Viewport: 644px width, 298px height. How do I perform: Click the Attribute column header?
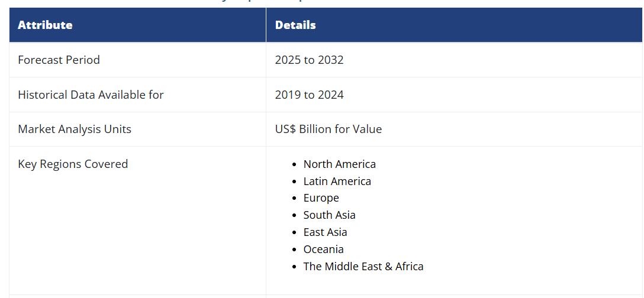45,25
